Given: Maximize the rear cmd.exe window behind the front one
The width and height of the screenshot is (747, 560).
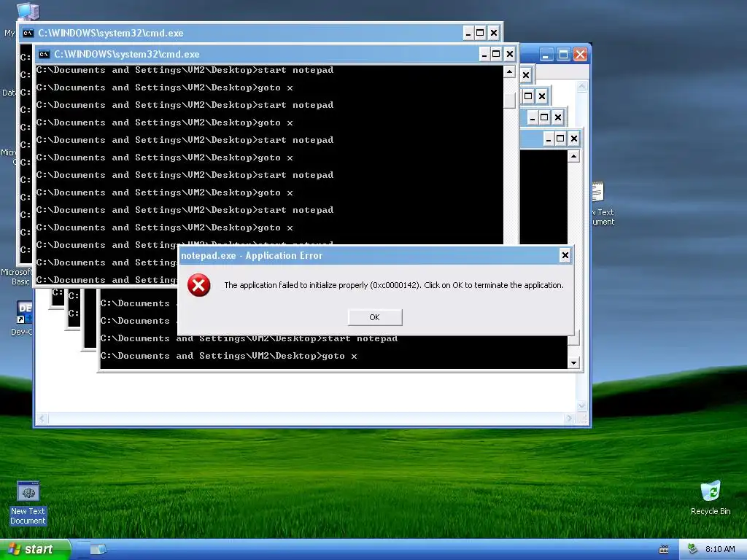Looking at the screenshot, I should click(480, 33).
